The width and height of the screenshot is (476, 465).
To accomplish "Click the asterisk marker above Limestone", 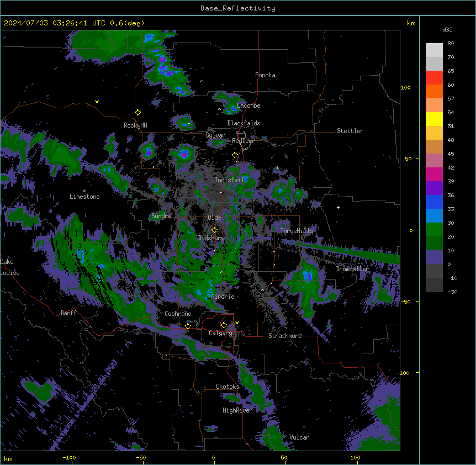I will tap(84, 191).
